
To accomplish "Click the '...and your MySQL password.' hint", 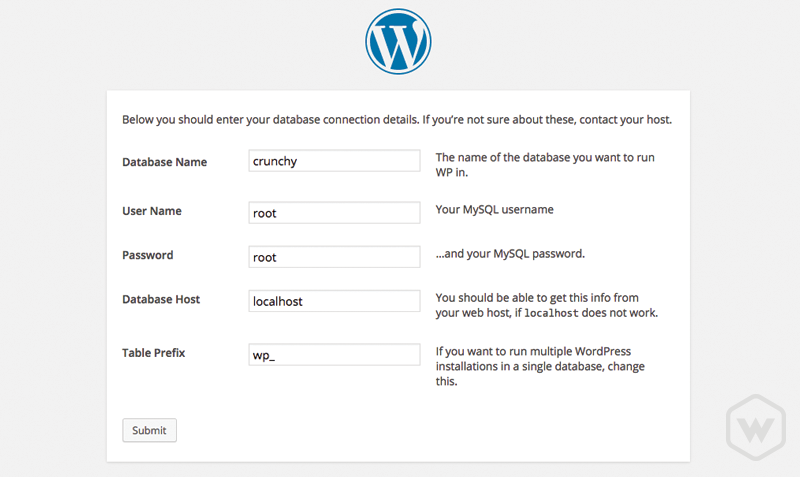I will point(510,254).
